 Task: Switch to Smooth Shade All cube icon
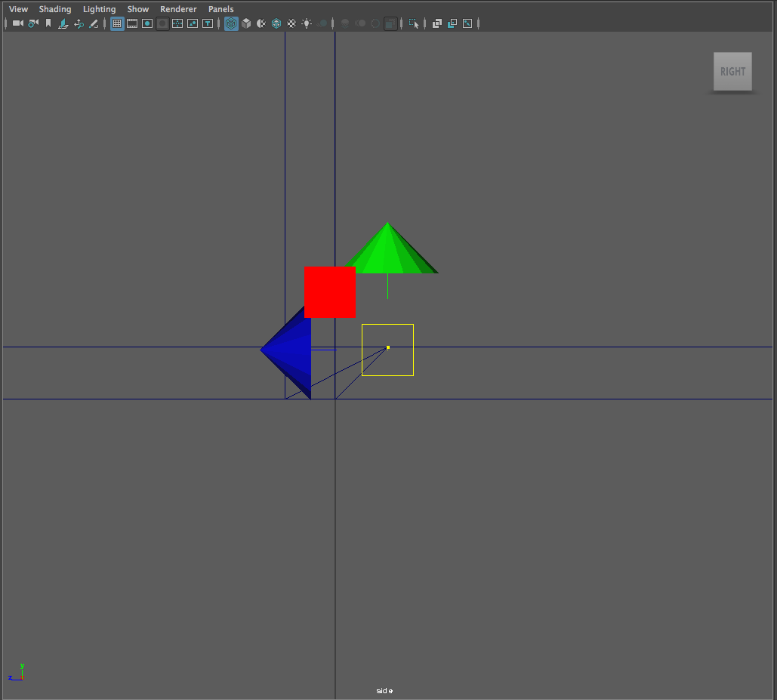point(246,23)
